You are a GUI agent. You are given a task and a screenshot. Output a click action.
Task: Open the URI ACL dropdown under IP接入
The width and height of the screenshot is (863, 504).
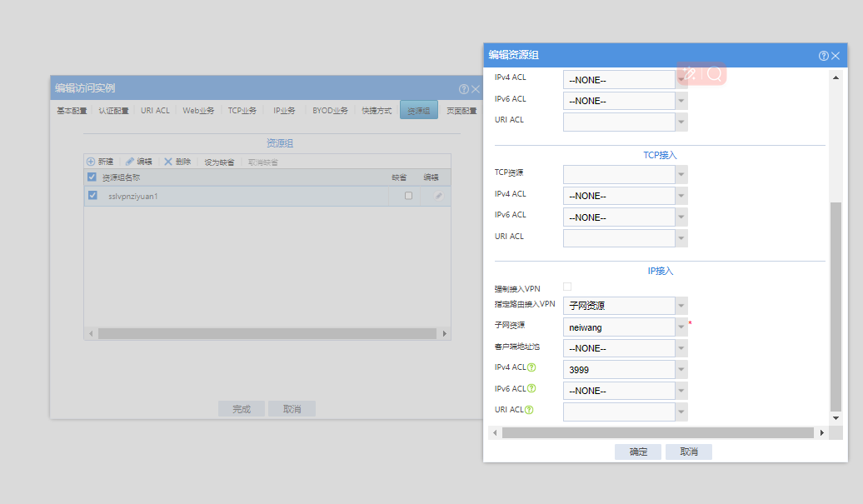681,412
